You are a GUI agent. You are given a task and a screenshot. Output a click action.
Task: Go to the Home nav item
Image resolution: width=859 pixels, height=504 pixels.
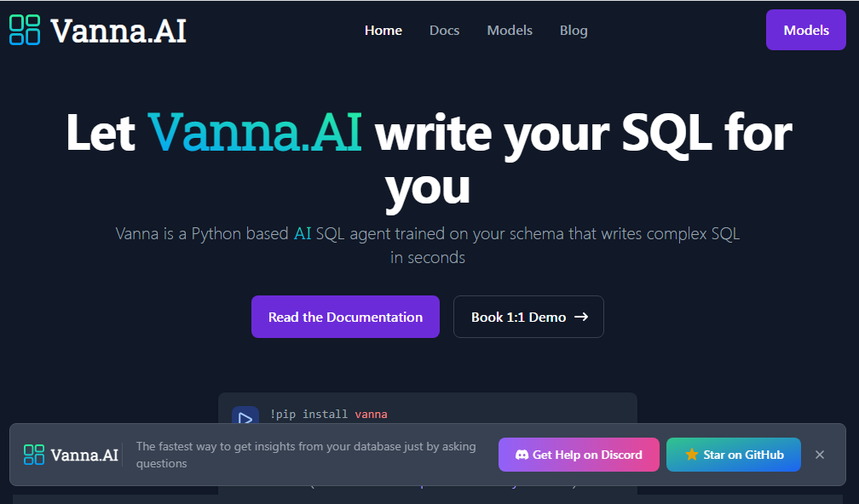pos(383,31)
